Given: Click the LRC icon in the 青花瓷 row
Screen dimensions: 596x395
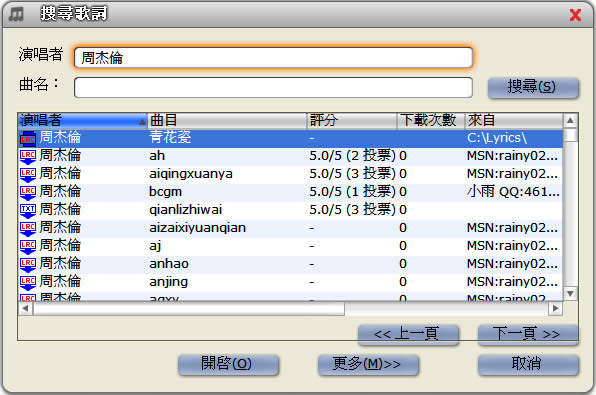Looking at the screenshot, I should click(x=28, y=138).
